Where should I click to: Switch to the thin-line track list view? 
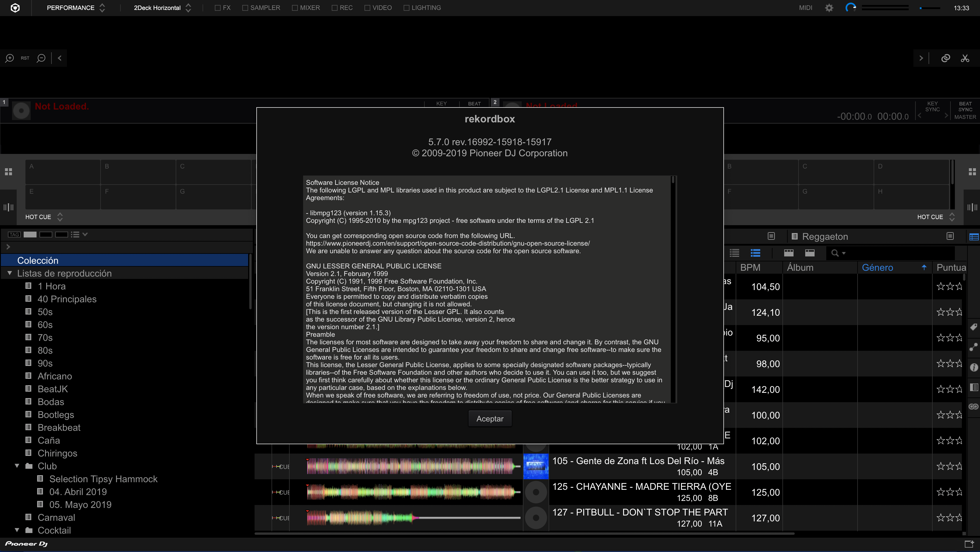click(x=734, y=253)
